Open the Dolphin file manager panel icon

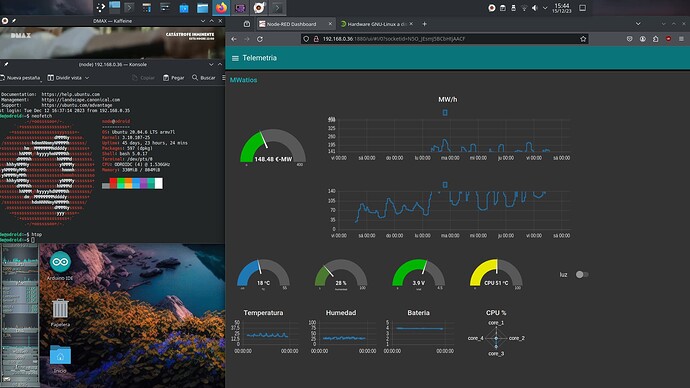tap(202, 7)
